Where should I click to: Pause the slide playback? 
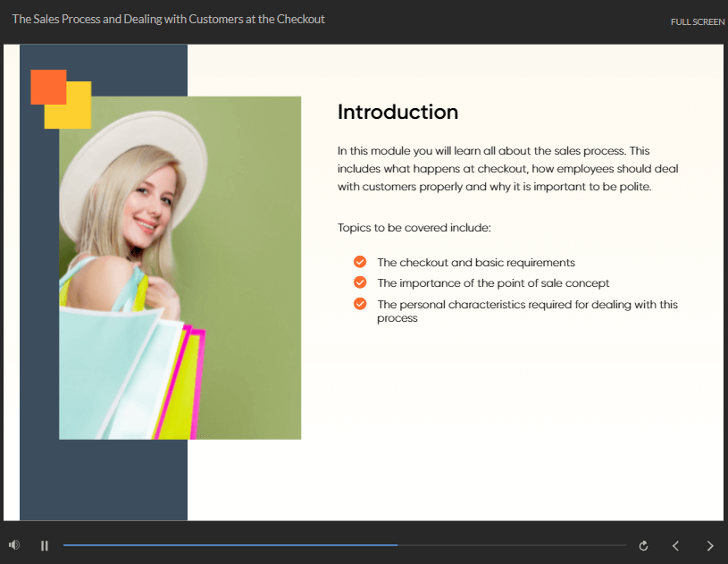(45, 545)
